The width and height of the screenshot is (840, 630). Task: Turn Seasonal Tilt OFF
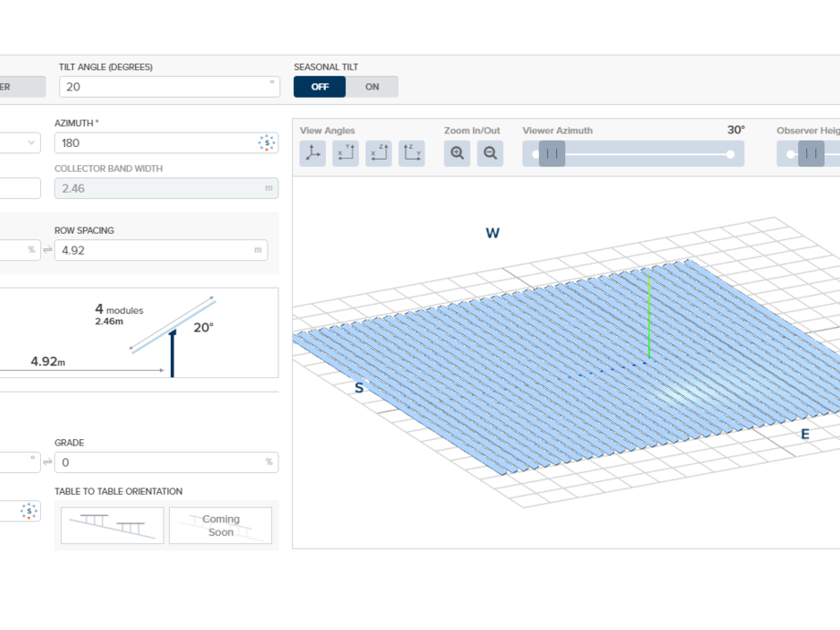tap(320, 87)
